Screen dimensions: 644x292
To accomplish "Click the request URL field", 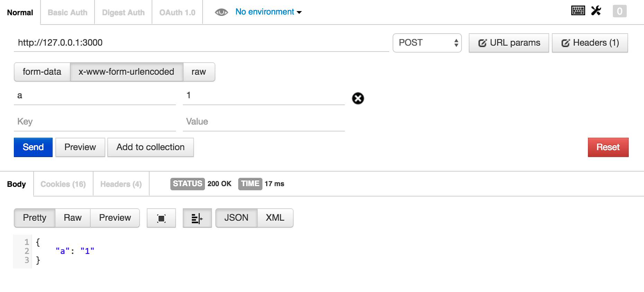I will [x=202, y=43].
